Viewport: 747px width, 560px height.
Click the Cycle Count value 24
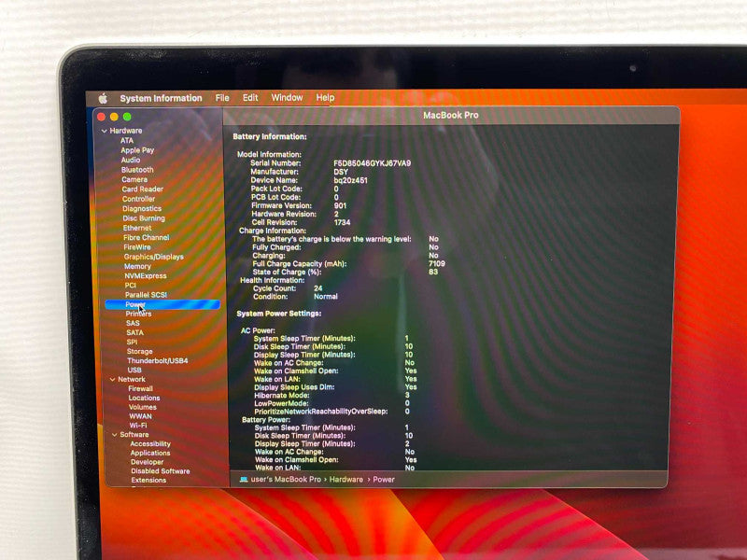click(318, 288)
